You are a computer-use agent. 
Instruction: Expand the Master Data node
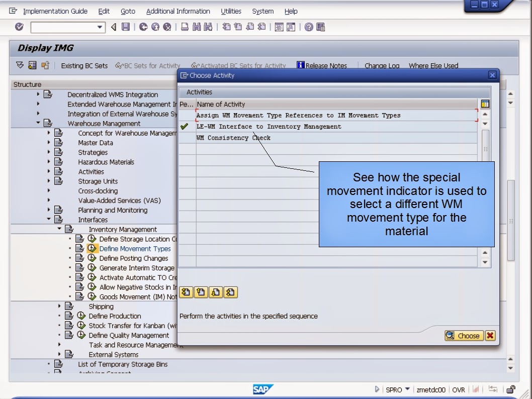click(48, 142)
